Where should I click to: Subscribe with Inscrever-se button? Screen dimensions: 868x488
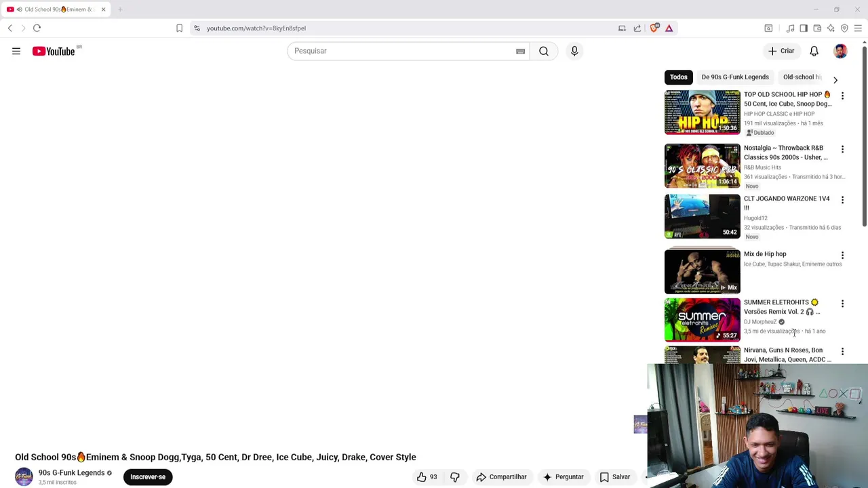(148, 477)
